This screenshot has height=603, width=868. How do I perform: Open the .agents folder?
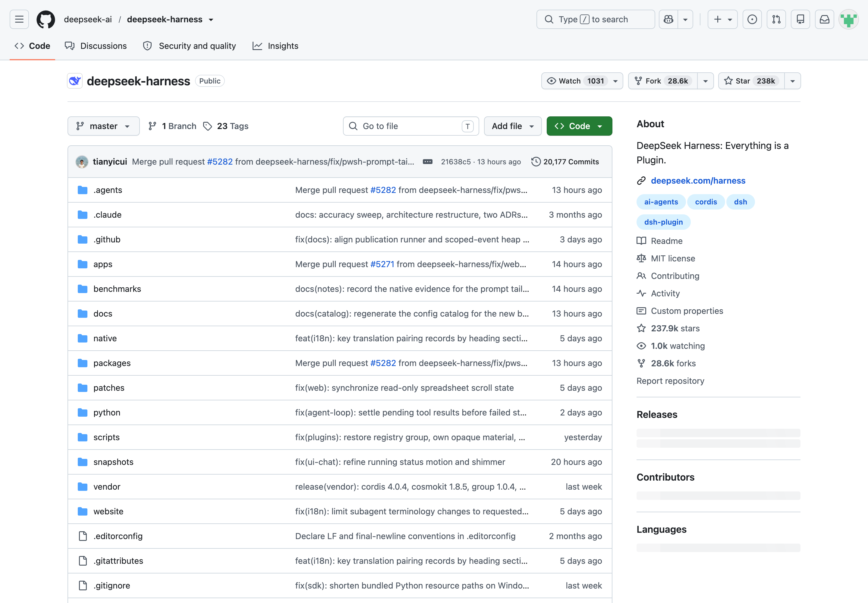pyautogui.click(x=108, y=190)
